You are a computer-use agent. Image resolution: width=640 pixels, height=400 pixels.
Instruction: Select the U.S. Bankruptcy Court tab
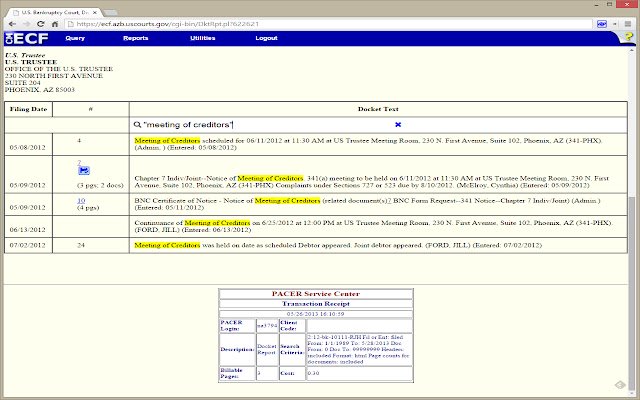click(55, 13)
